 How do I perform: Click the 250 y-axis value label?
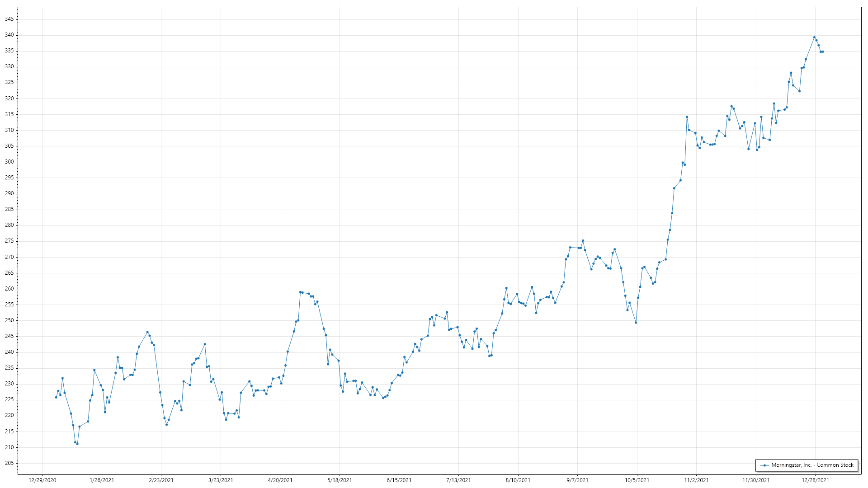point(9,320)
